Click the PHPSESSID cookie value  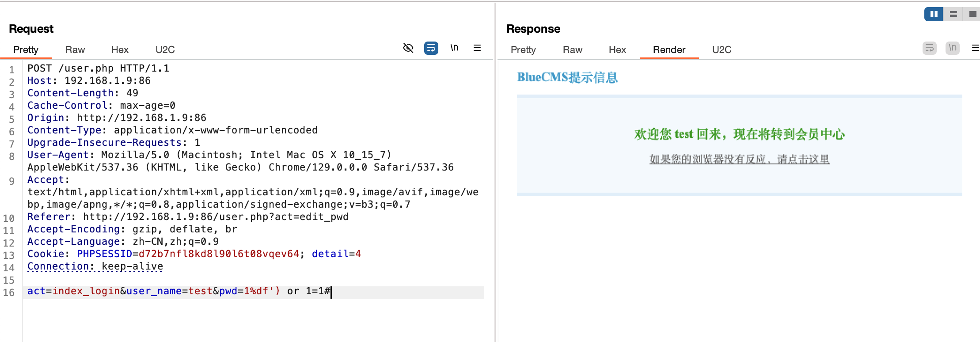pyautogui.click(x=219, y=254)
